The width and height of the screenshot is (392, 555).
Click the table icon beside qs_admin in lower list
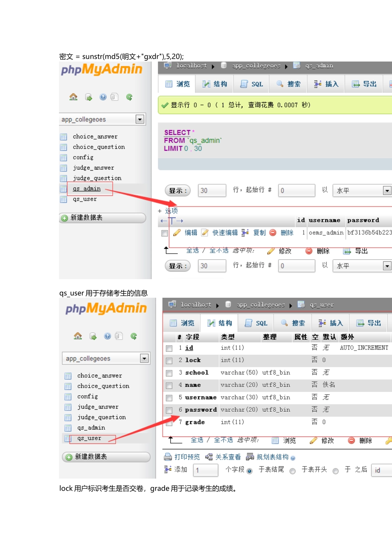68,428
